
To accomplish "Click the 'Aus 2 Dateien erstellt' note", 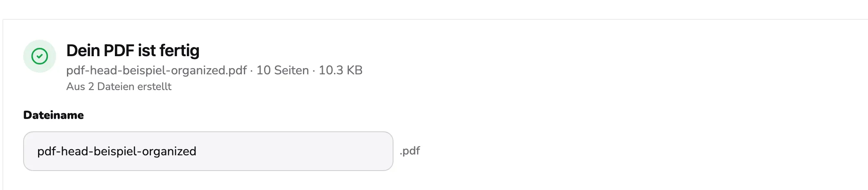I will coord(119,86).
